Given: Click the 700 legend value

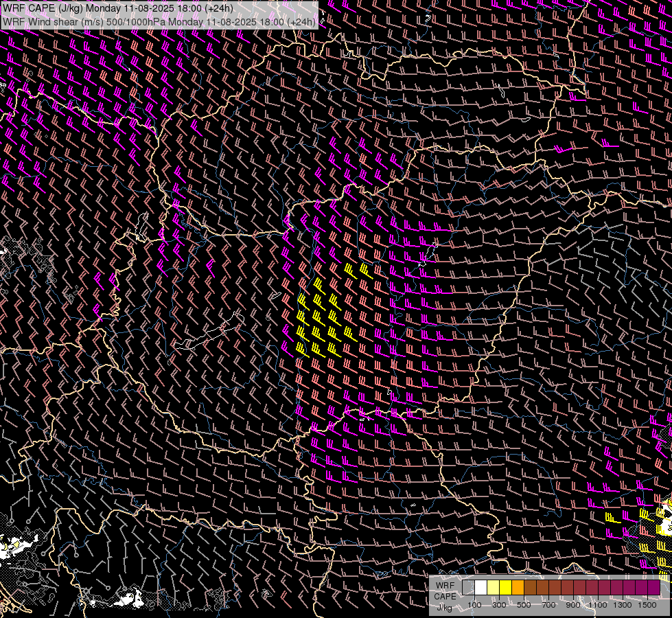Looking at the screenshot, I should [x=548, y=605].
